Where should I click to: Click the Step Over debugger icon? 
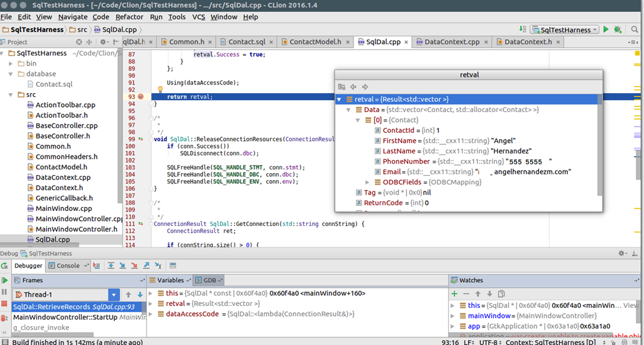111,266
